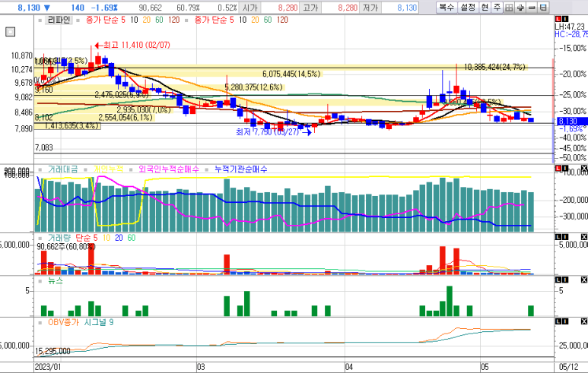
Task: Click the 거래대금 legend label
Action: pyautogui.click(x=62, y=169)
